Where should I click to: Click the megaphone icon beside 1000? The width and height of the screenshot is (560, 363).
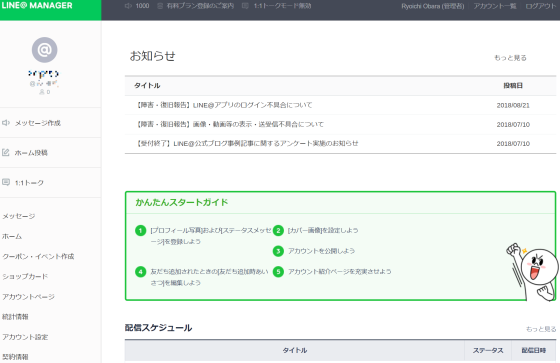click(128, 6)
